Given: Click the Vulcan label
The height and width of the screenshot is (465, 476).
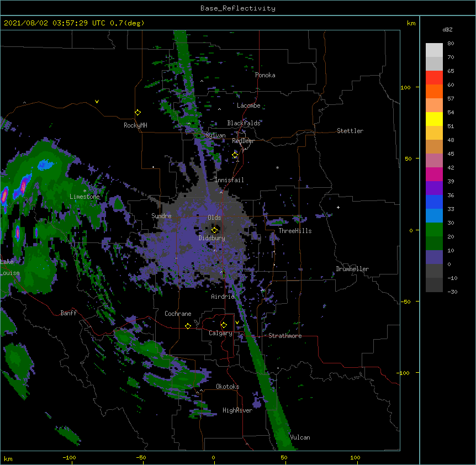Looking at the screenshot, I should pyautogui.click(x=300, y=437).
